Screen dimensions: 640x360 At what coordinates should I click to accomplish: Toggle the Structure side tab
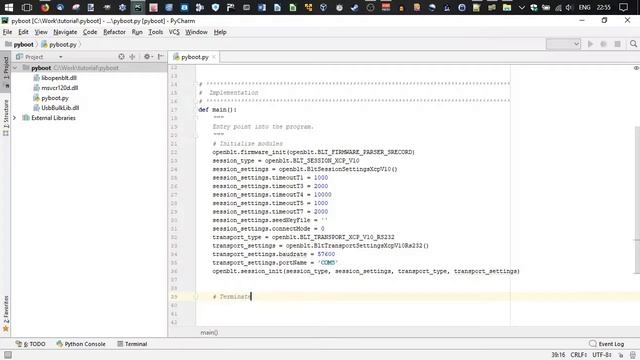[6, 117]
